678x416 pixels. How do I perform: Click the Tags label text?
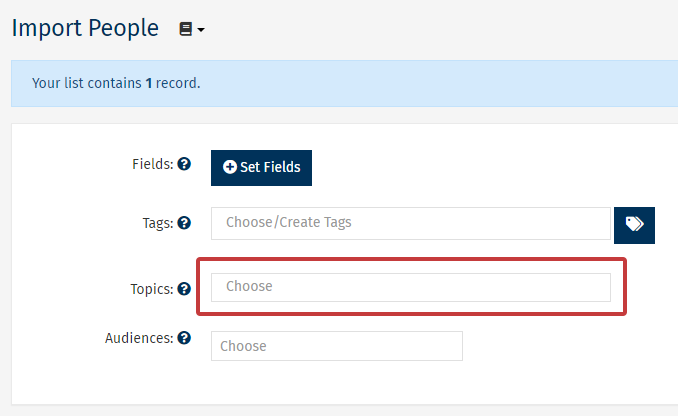click(x=158, y=223)
